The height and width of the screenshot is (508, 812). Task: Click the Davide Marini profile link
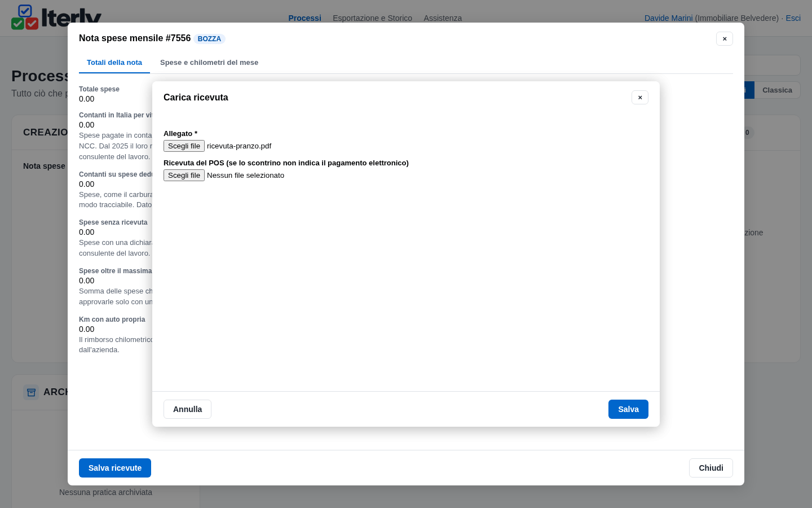point(668,18)
